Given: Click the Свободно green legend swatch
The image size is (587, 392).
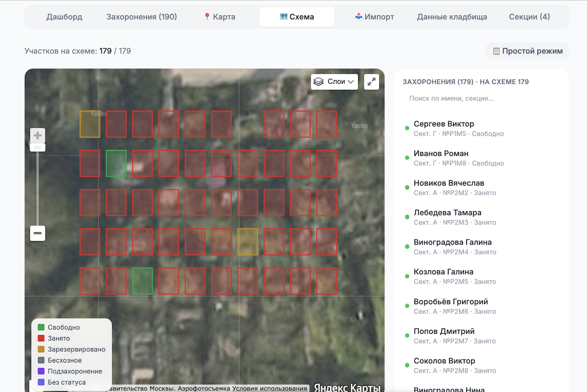Looking at the screenshot, I should (41, 327).
